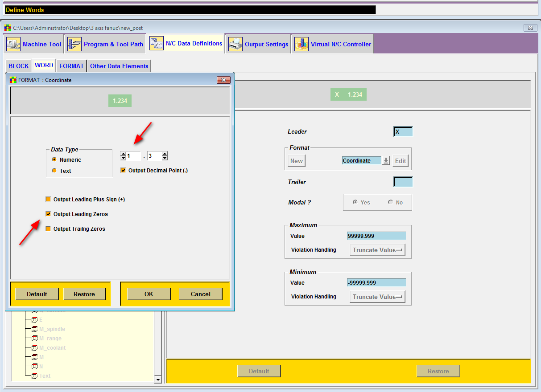Click the M_range word icon in tree
541x392 pixels.
tap(34, 339)
